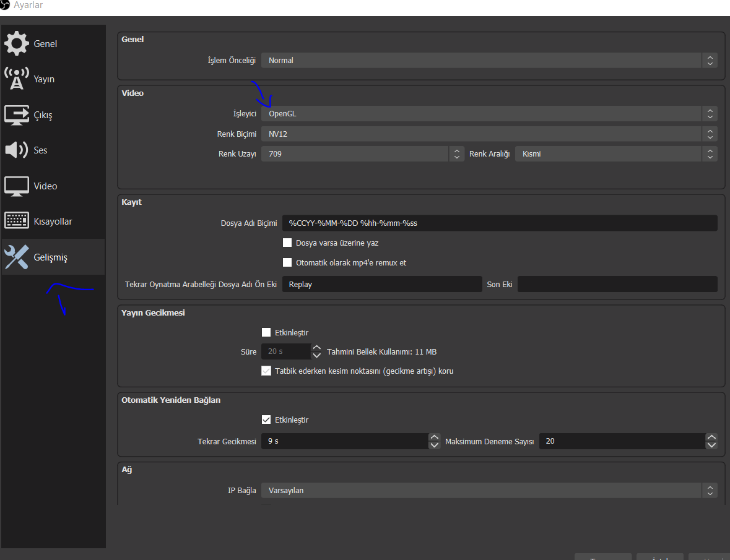Decrease Maksimum Deneme Sayısı with down arrow
This screenshot has height=560, width=730.
711,445
